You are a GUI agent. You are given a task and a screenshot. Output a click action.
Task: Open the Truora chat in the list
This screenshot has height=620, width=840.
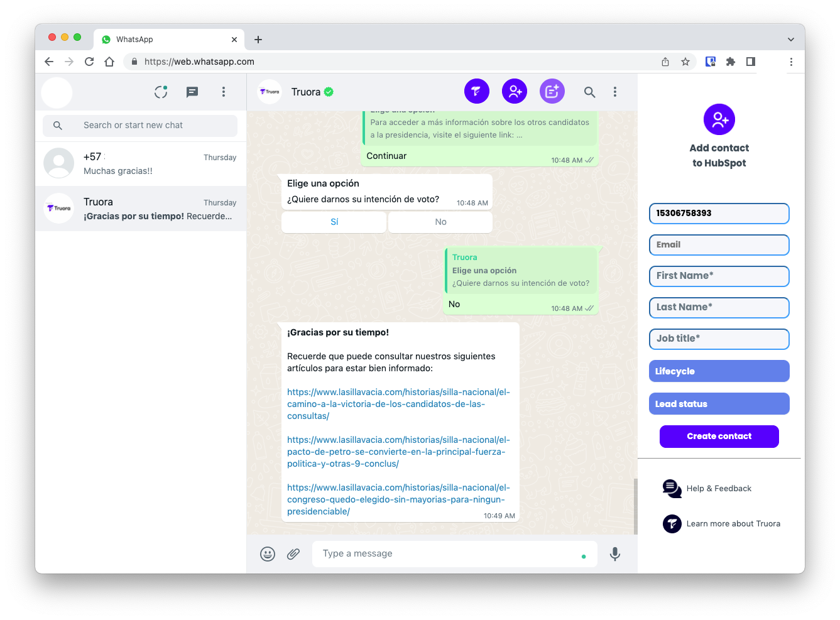click(x=141, y=209)
